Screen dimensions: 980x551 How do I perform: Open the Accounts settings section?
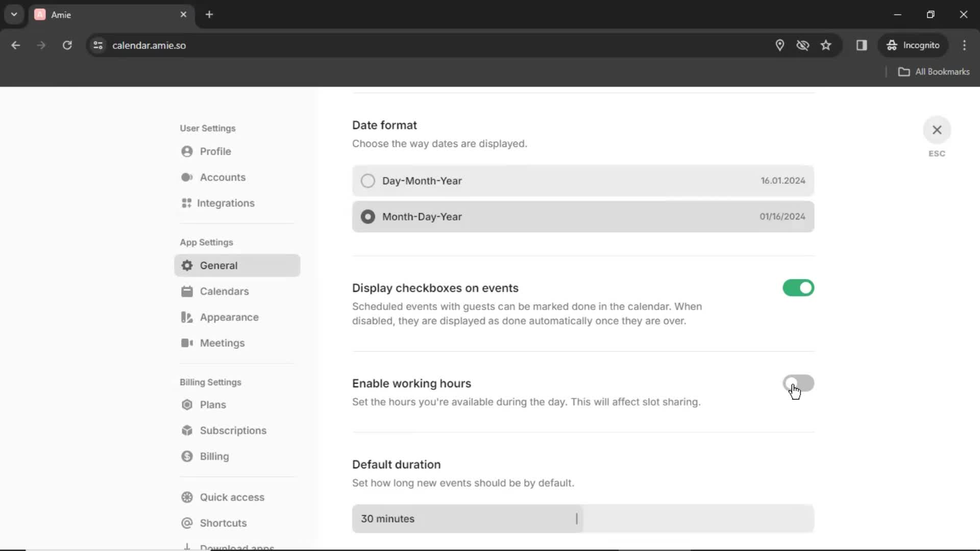pyautogui.click(x=223, y=177)
